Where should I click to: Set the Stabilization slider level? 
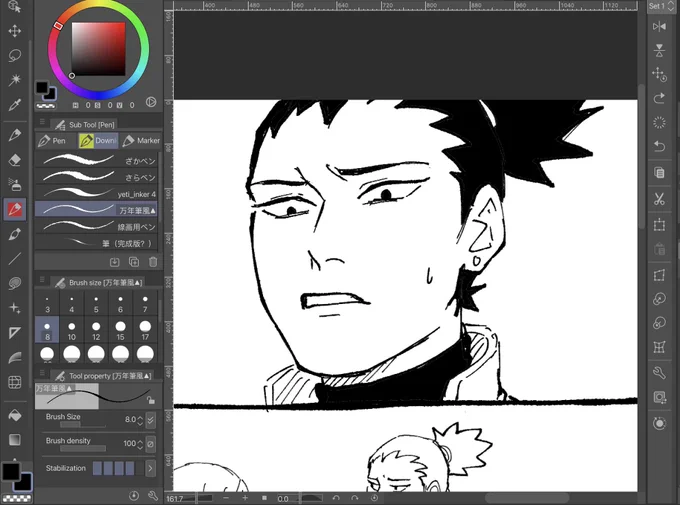(x=118, y=468)
